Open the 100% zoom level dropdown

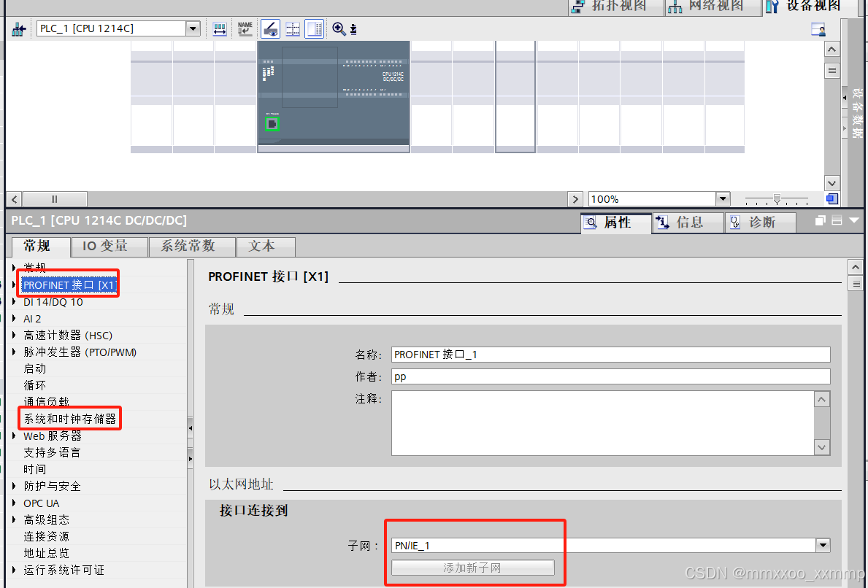[723, 198]
